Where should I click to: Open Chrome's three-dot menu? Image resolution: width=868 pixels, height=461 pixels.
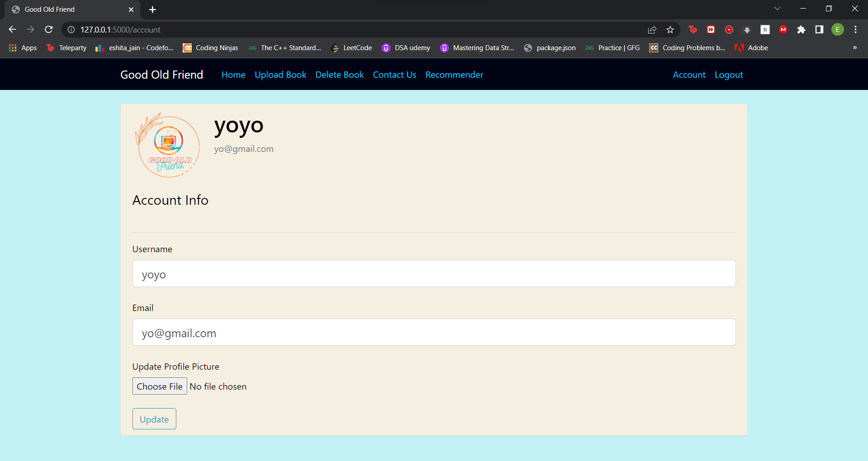[855, 30]
